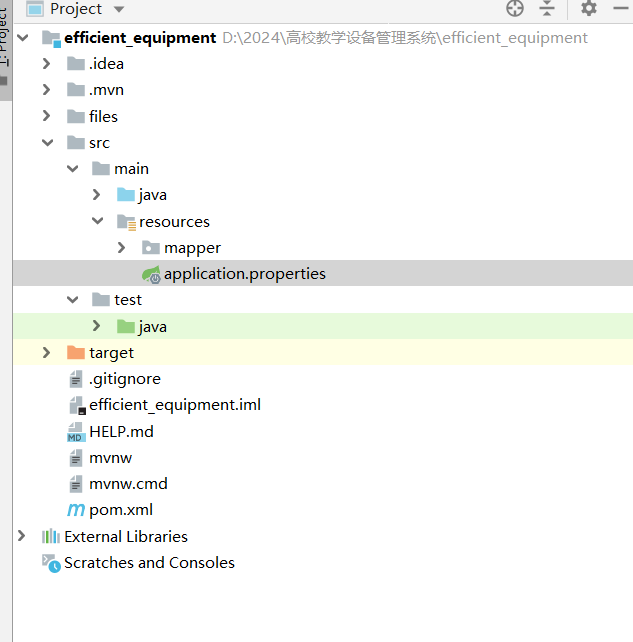Expand the .idea folder arrow
The height and width of the screenshot is (642, 633).
coord(47,64)
